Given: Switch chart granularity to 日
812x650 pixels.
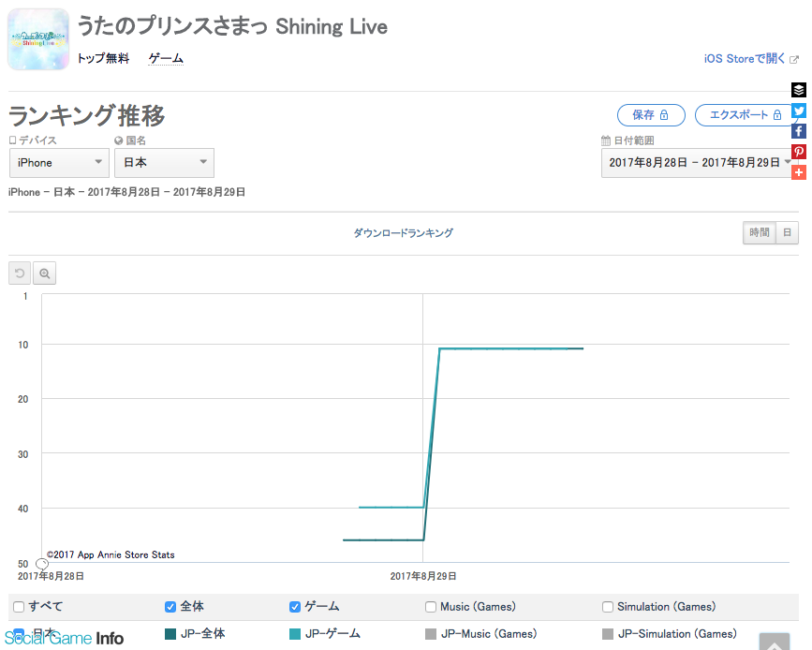Looking at the screenshot, I should click(787, 232).
